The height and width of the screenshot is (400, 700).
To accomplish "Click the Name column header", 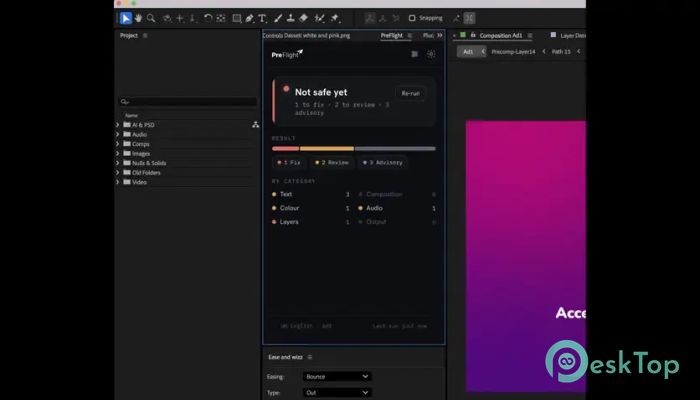I will click(131, 116).
